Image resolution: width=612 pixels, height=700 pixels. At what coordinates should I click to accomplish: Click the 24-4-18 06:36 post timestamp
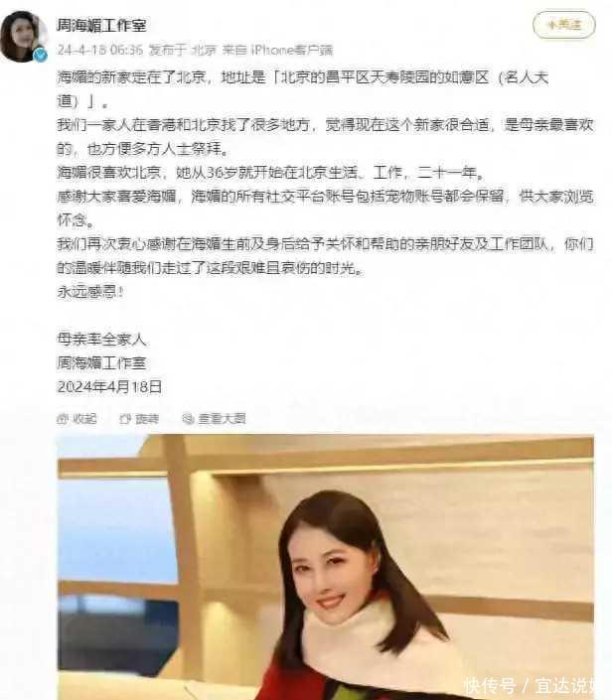point(99,50)
